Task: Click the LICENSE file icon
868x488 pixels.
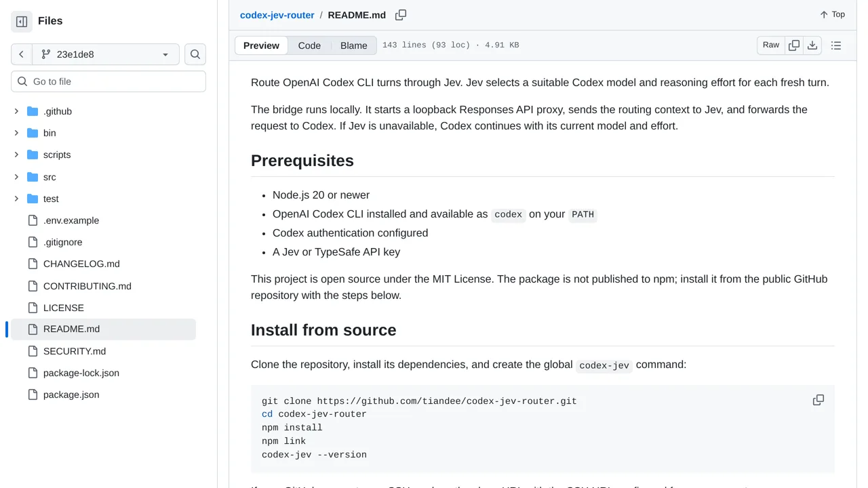Action: tap(33, 308)
